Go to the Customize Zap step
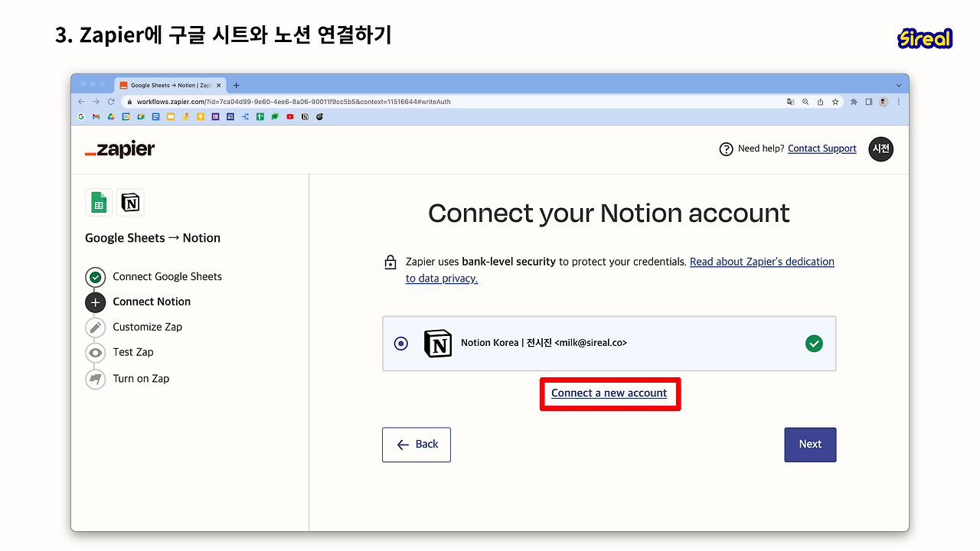 (x=134, y=328)
